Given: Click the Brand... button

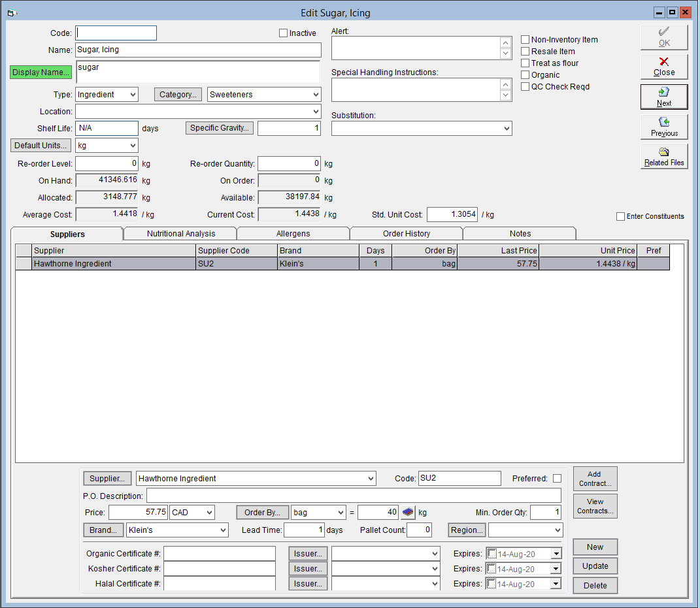Looking at the screenshot, I should [x=103, y=530].
